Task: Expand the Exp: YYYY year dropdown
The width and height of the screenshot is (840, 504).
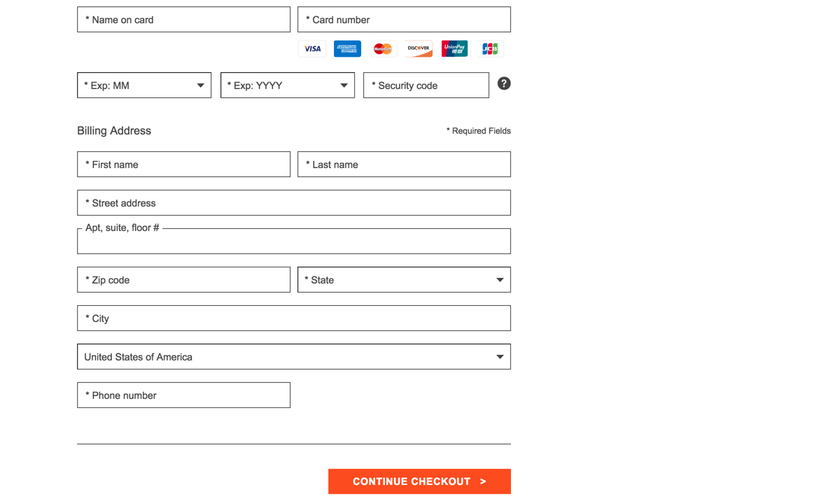Action: coord(288,85)
